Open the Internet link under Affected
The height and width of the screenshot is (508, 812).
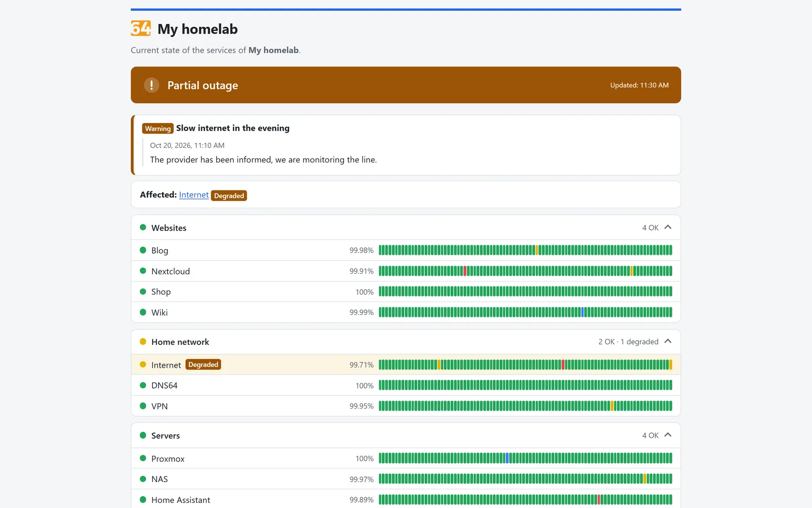pyautogui.click(x=194, y=195)
